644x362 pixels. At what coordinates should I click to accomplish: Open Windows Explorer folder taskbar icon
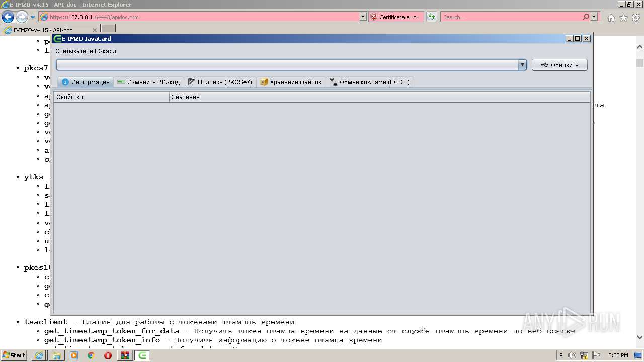[57, 355]
